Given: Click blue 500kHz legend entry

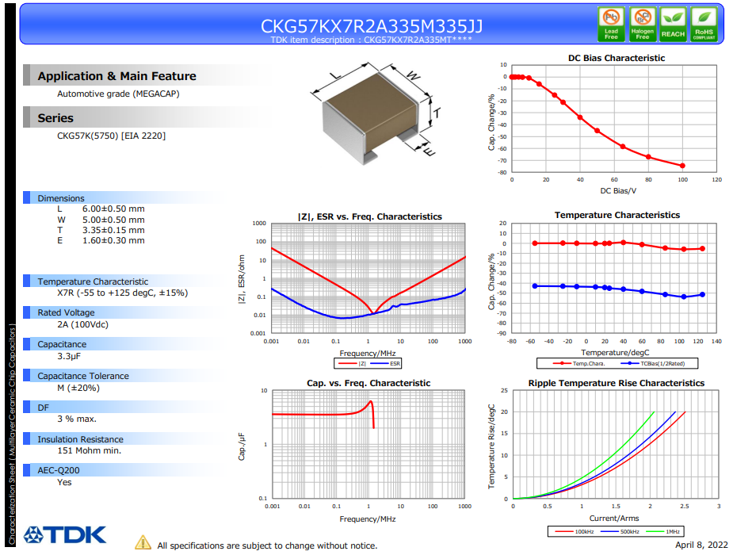Looking at the screenshot, I should click(620, 531).
